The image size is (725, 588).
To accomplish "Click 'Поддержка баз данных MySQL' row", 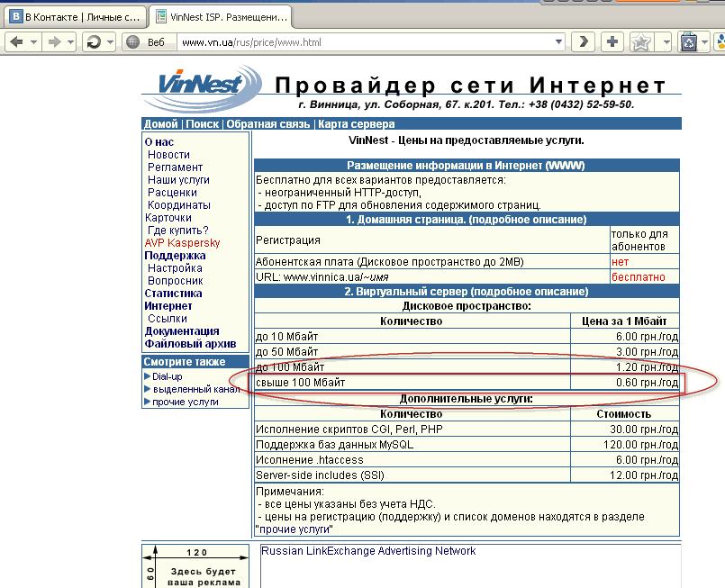I will pyautogui.click(x=412, y=445).
